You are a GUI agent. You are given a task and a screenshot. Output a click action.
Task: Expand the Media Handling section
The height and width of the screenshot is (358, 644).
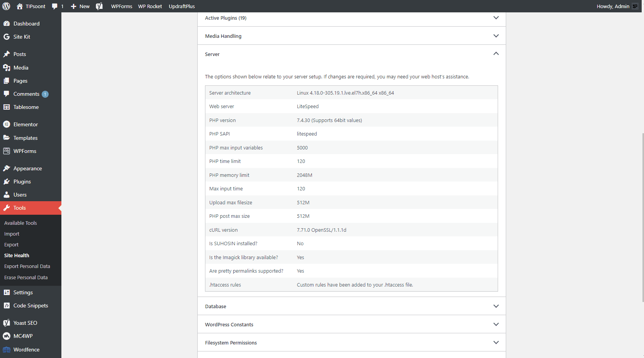[351, 36]
